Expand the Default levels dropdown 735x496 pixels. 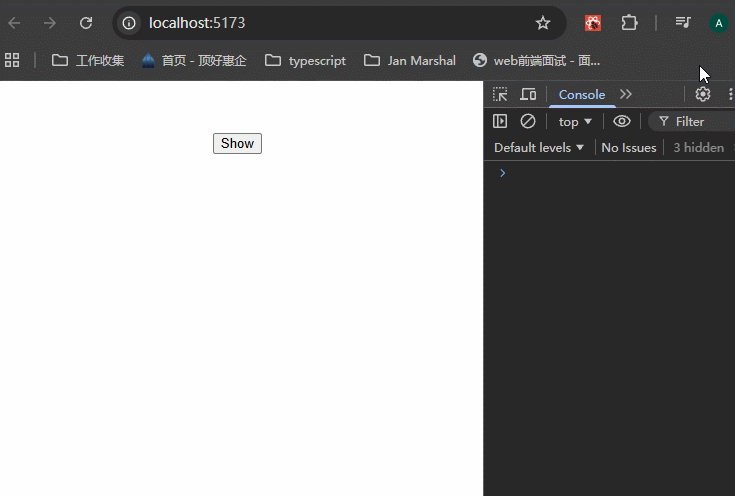539,147
